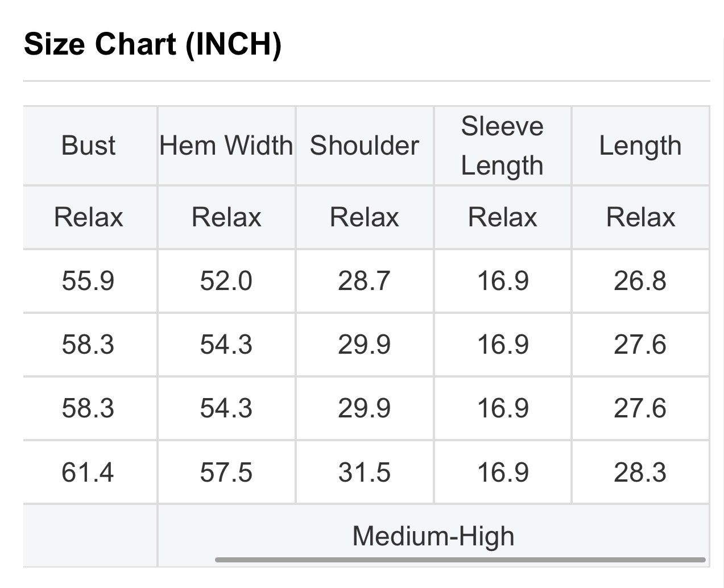Click the 28.7 shoulder value
The height and width of the screenshot is (588, 724).
click(365, 281)
